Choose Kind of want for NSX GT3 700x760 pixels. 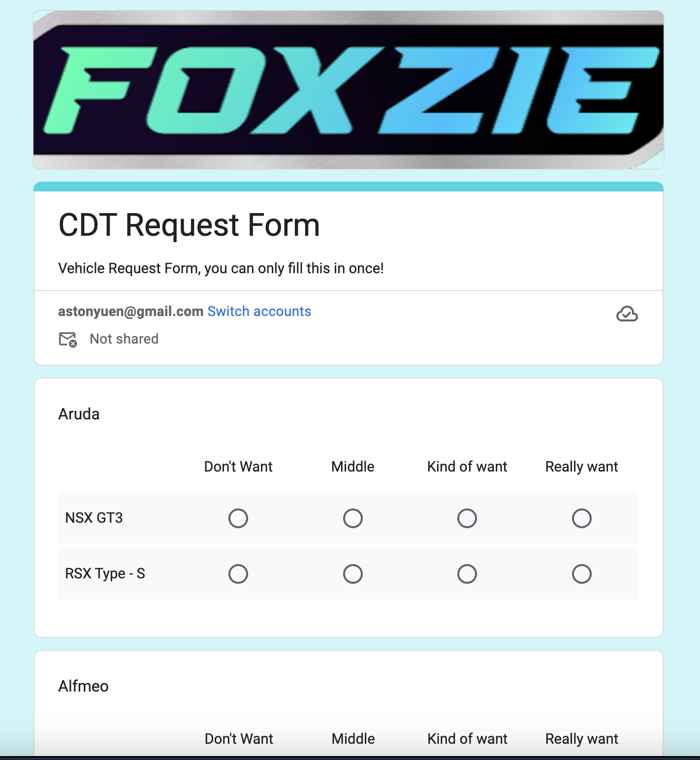pyautogui.click(x=467, y=518)
